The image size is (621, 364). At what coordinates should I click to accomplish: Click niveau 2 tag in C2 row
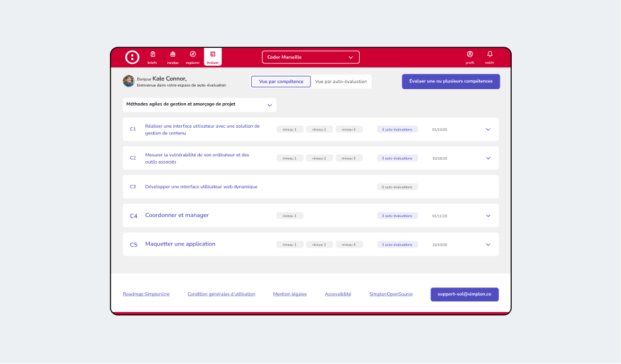click(x=319, y=158)
